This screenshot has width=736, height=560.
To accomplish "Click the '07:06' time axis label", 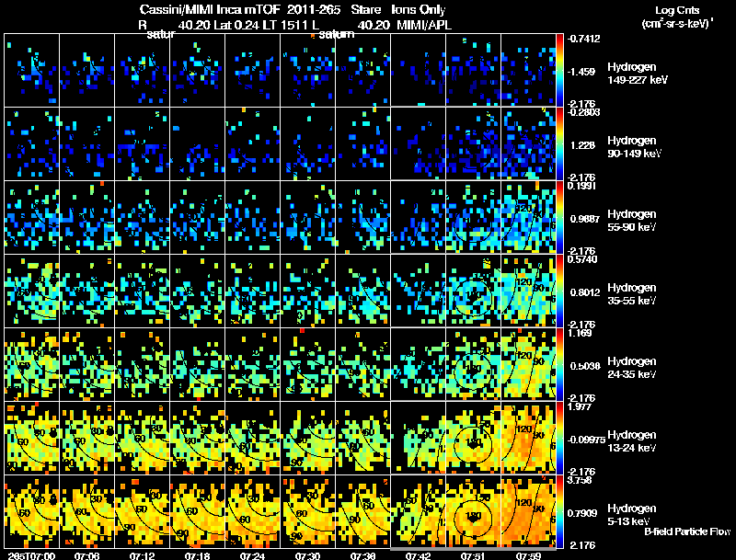I will 86,555.
